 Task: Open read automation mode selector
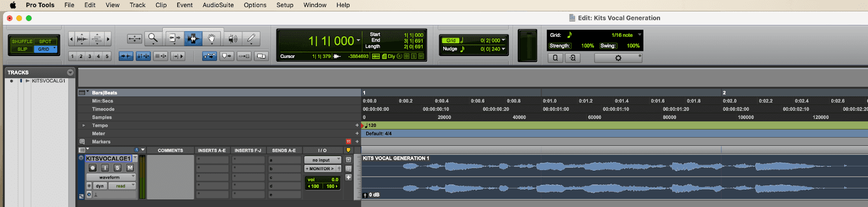pos(123,186)
